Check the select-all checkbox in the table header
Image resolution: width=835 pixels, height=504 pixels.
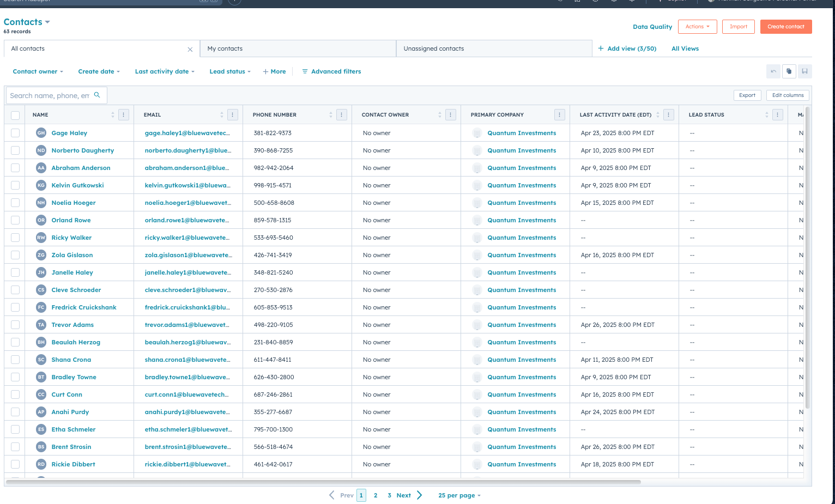pos(15,114)
